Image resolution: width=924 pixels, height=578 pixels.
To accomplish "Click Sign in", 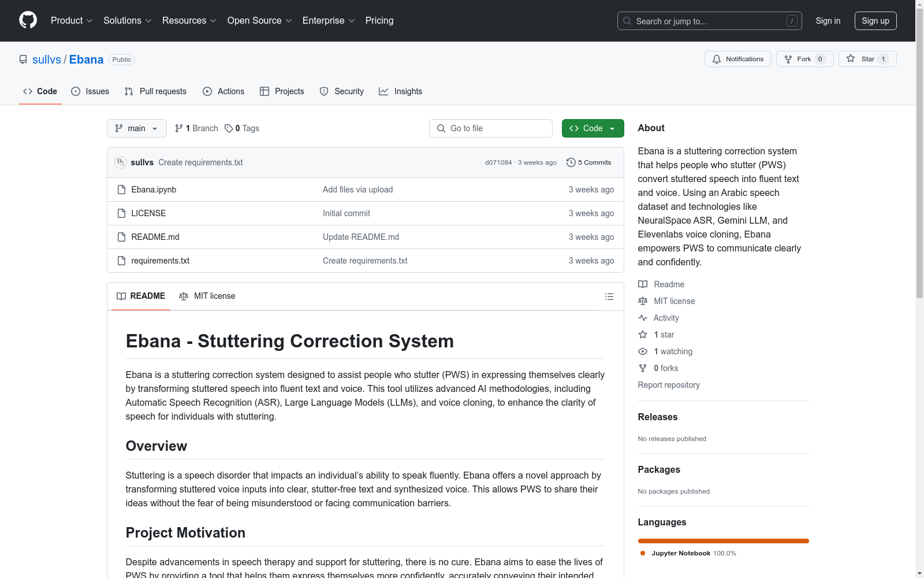I will (828, 21).
